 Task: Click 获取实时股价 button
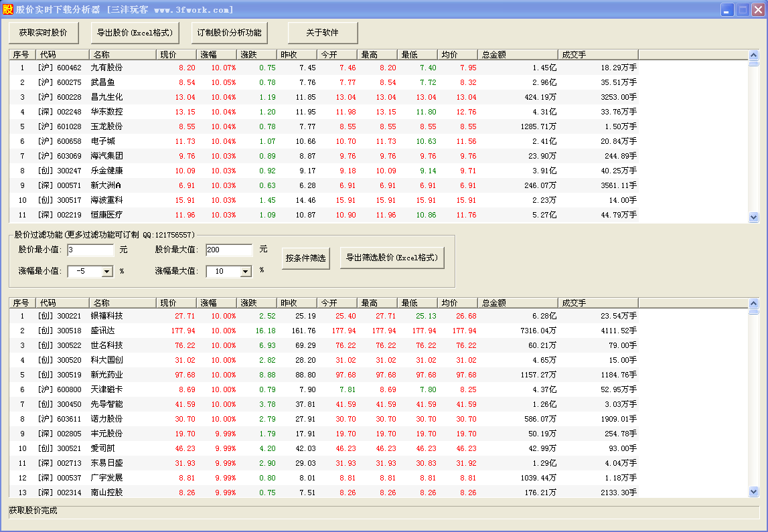44,32
